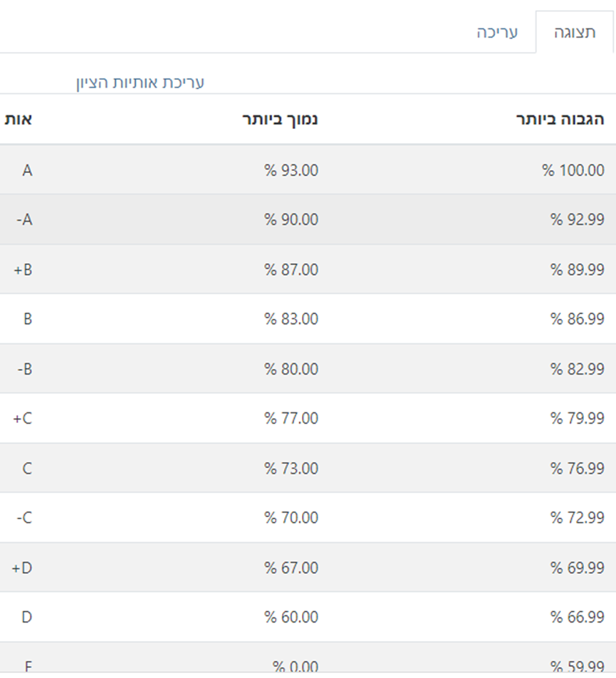The image size is (616, 678).
Task: Click the C- letter grade cell
Action: (24, 518)
